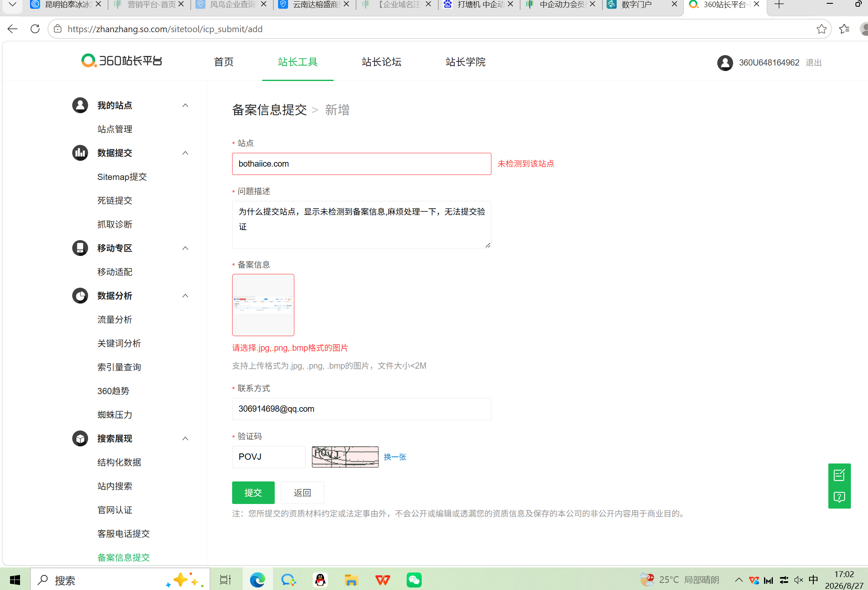Go back using the browser arrow
Image resolution: width=868 pixels, height=590 pixels.
tap(13, 29)
